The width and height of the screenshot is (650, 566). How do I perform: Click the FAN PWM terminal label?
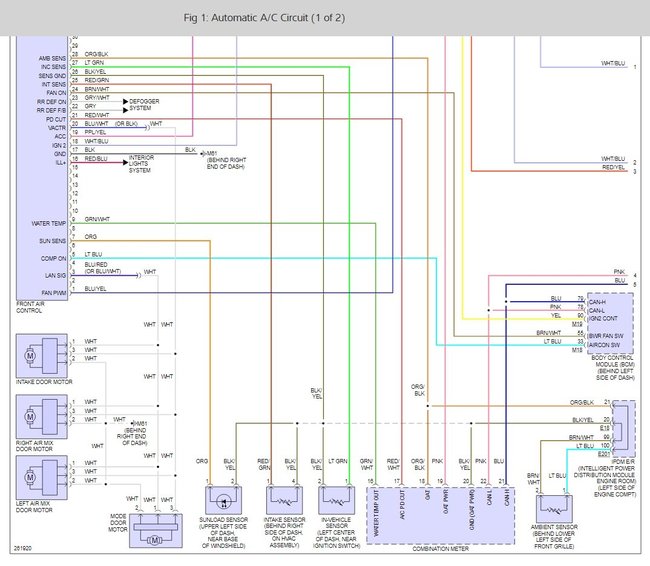click(54, 293)
